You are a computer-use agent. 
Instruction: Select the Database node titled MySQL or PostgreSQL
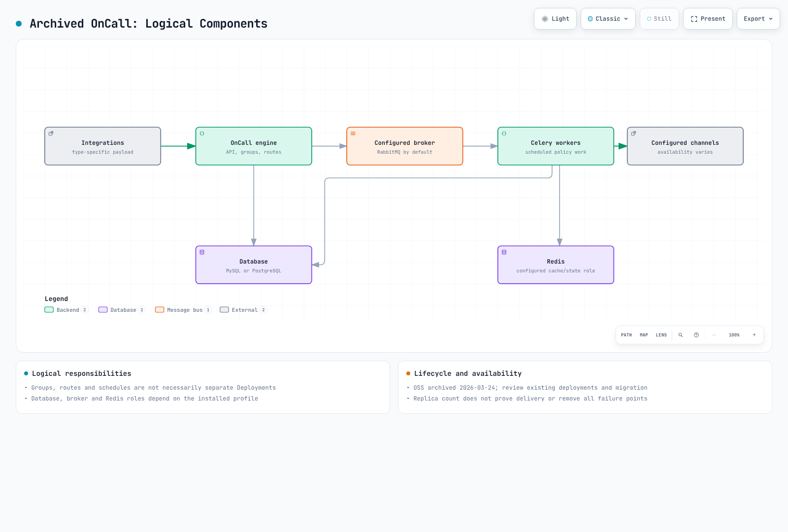(x=254, y=265)
